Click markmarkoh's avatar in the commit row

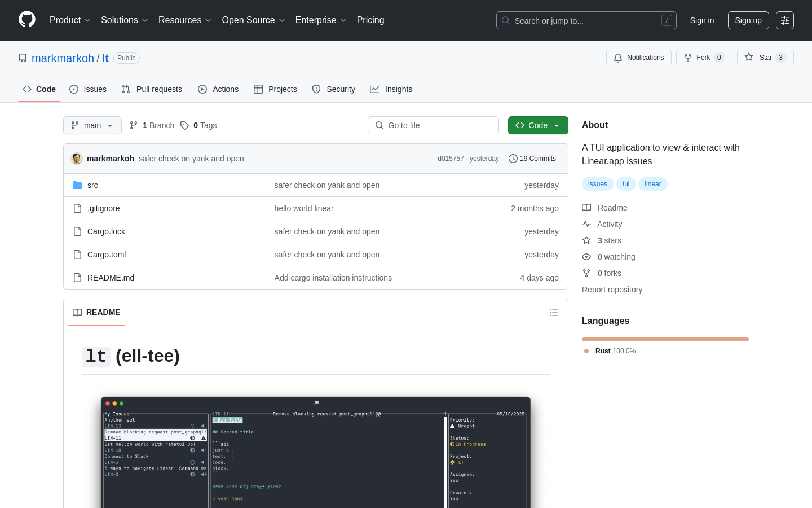point(77,159)
